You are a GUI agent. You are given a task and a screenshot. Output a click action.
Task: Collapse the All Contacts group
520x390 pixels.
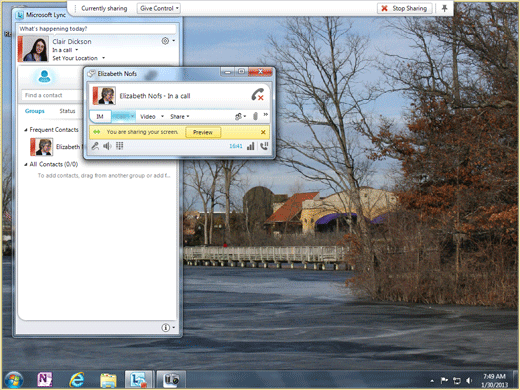[x=26, y=164]
